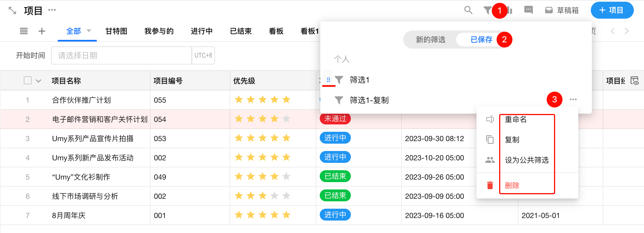This screenshot has width=644, height=233.
Task: Open the chevron next to header checkbox
Action: pos(39,81)
